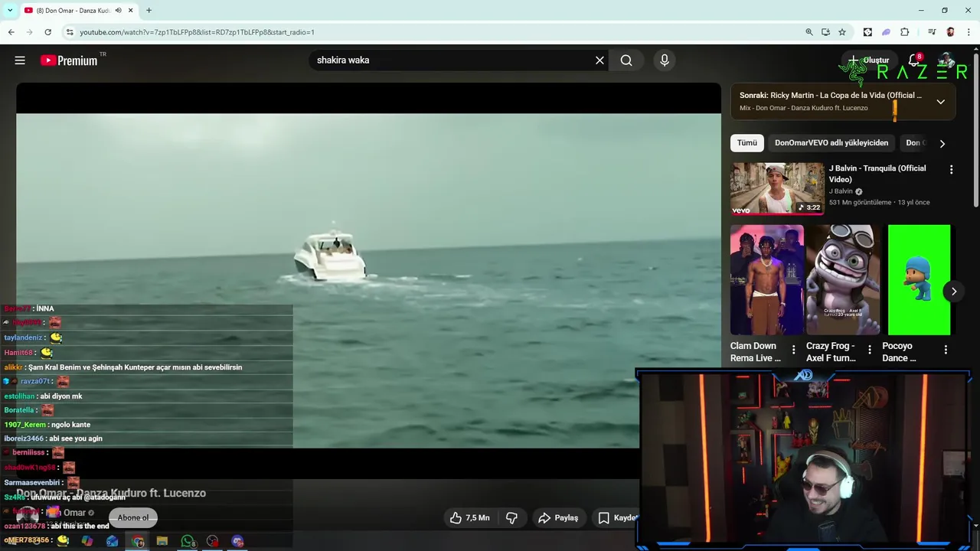This screenshot has height=551, width=980.
Task: Click the Oluştur create button
Action: point(869,60)
